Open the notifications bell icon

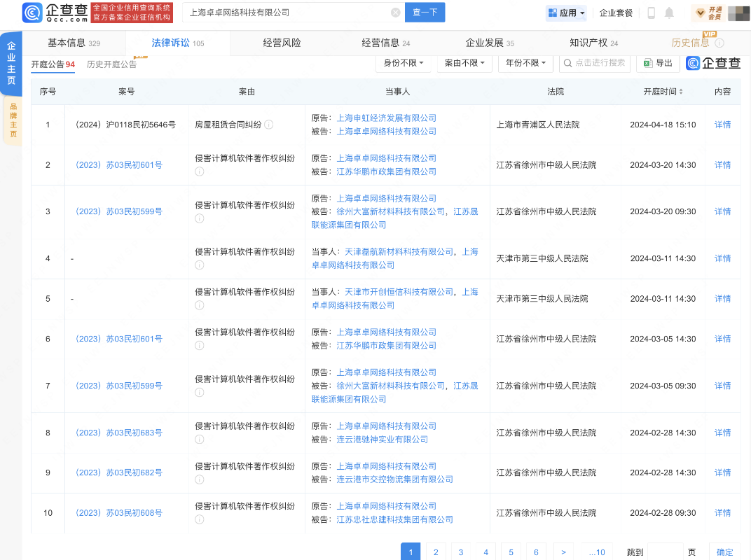point(670,12)
